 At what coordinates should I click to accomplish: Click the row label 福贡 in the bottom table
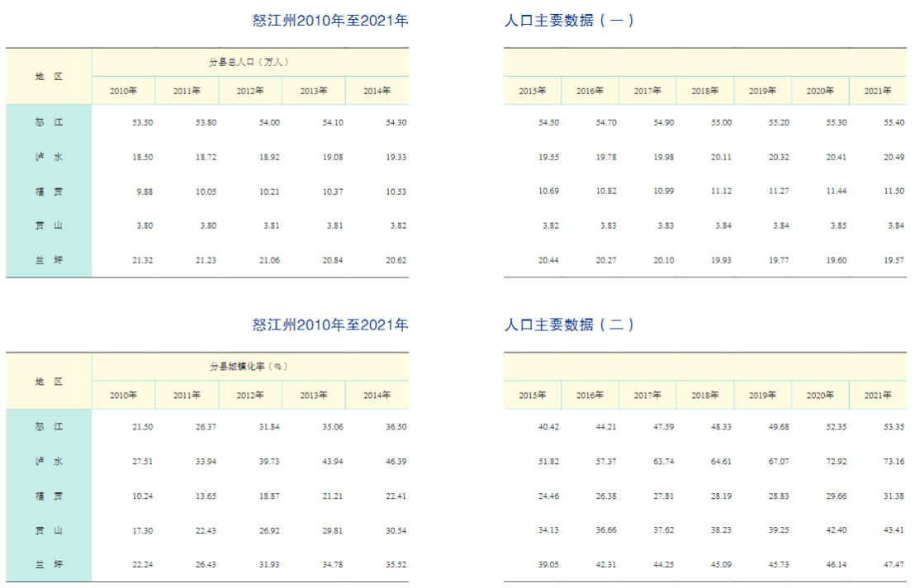point(49,495)
